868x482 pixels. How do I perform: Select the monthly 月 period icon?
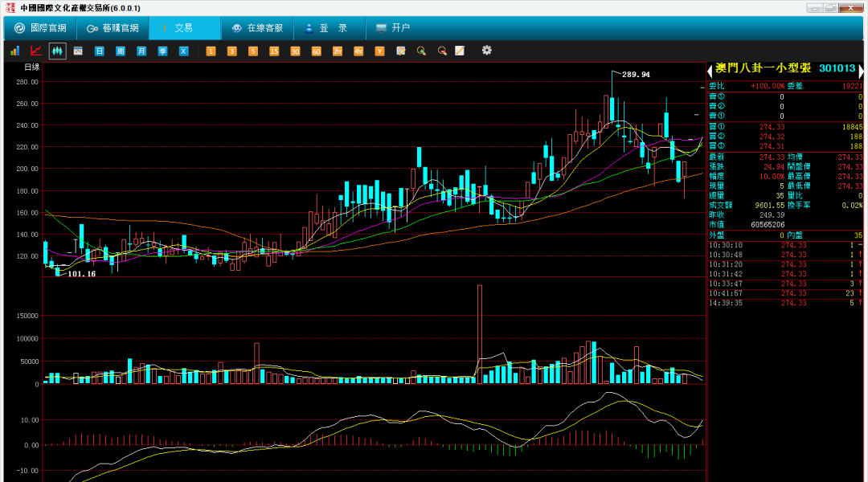click(x=141, y=51)
